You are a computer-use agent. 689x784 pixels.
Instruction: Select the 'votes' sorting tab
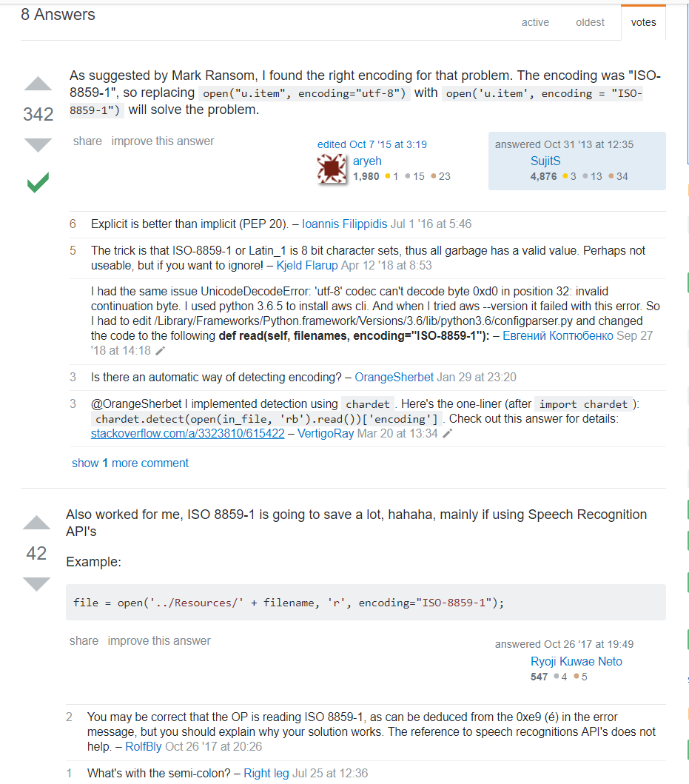643,22
